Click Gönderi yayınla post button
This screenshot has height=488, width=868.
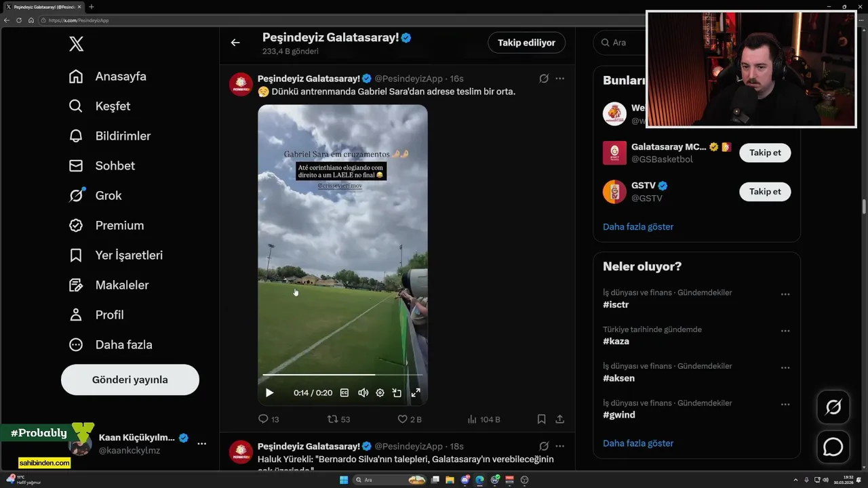tap(130, 380)
